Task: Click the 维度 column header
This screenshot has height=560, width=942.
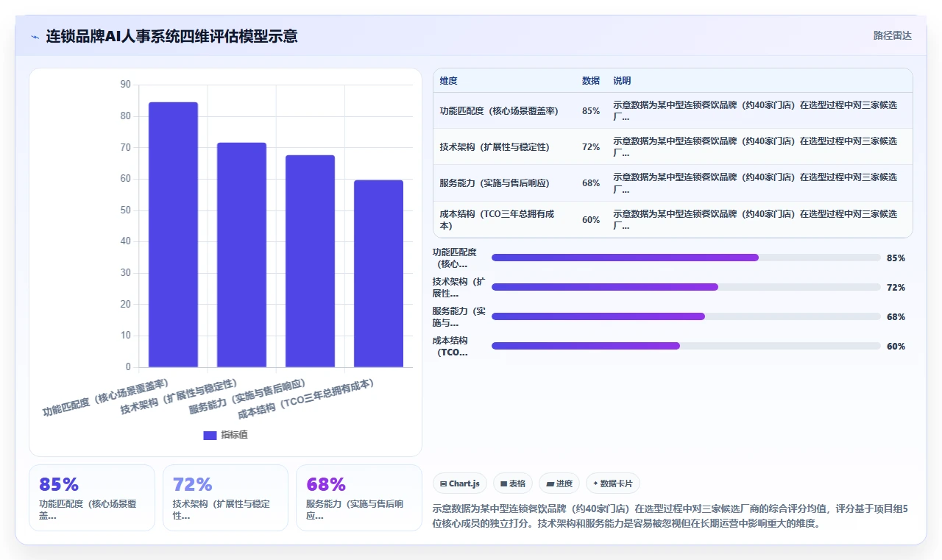Action: pos(449,81)
